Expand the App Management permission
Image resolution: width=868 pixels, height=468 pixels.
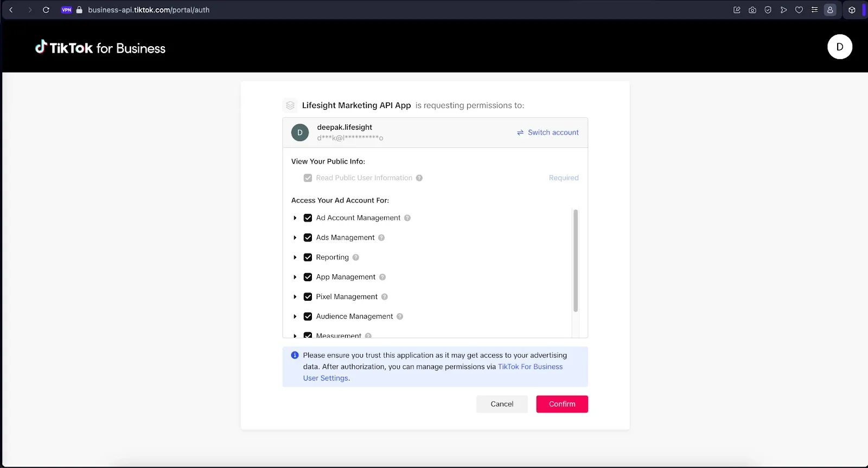[x=295, y=277]
